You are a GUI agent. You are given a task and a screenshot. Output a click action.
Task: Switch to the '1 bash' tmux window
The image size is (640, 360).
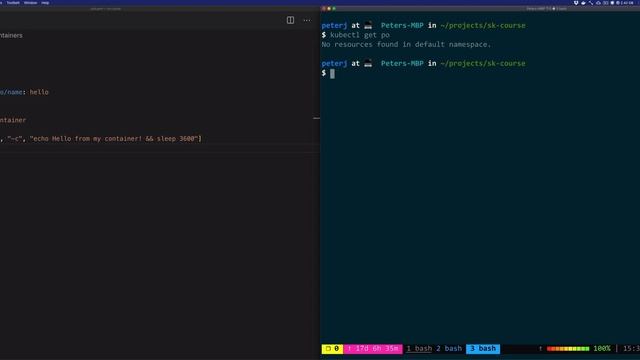pos(419,349)
